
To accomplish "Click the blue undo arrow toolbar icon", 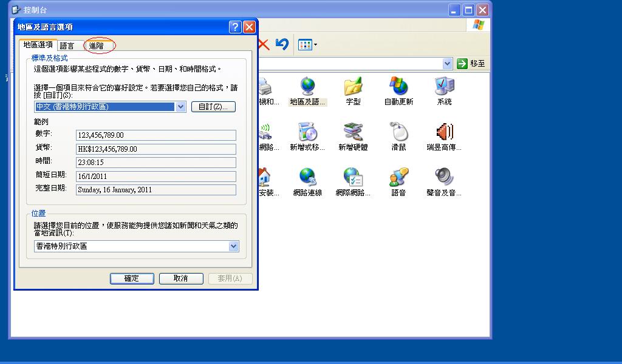I will tap(282, 44).
